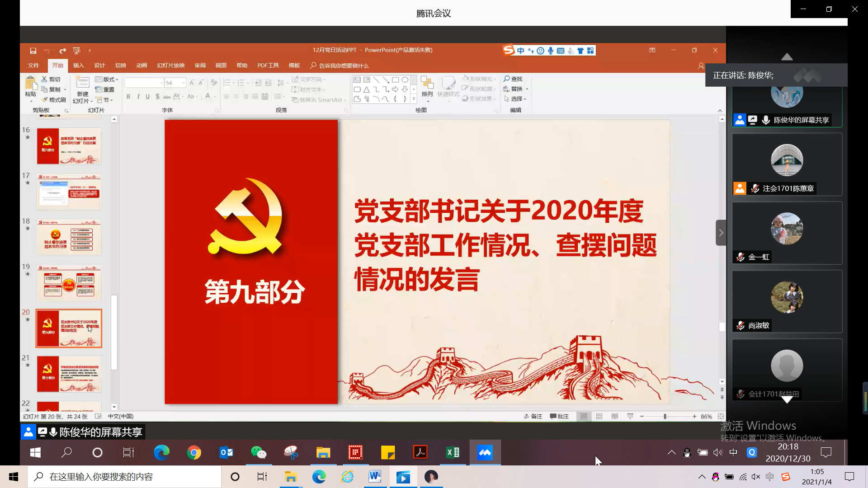This screenshot has height=488, width=868.
Task: Start slideshow from status bar icon
Action: 630,417
